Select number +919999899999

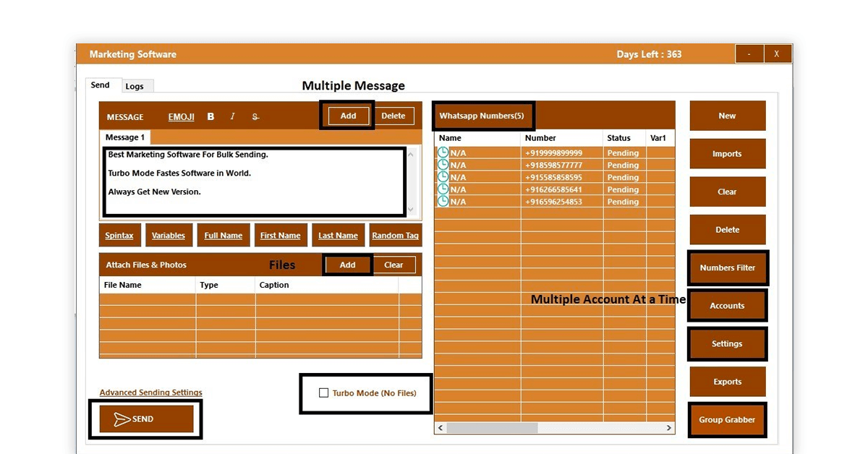click(x=553, y=153)
